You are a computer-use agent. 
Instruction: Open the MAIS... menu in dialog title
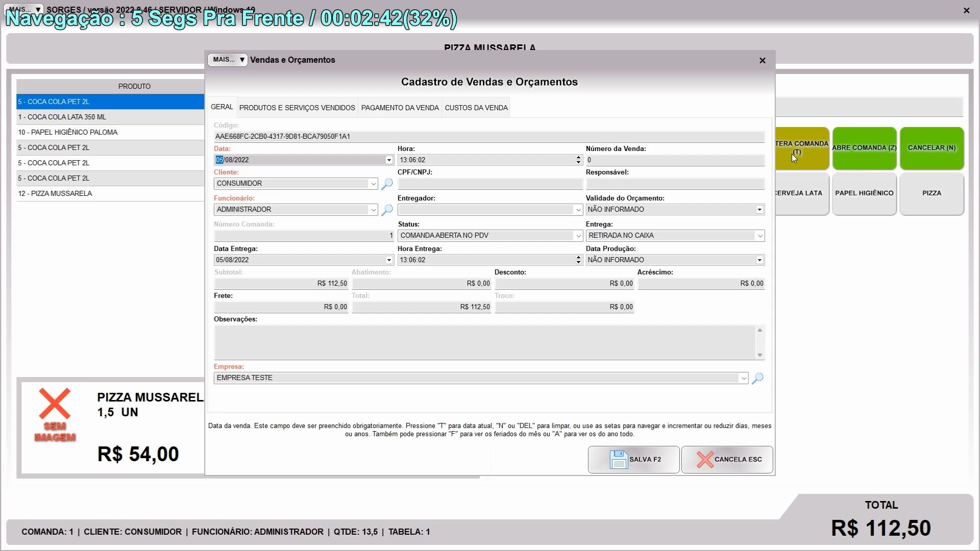tap(228, 60)
